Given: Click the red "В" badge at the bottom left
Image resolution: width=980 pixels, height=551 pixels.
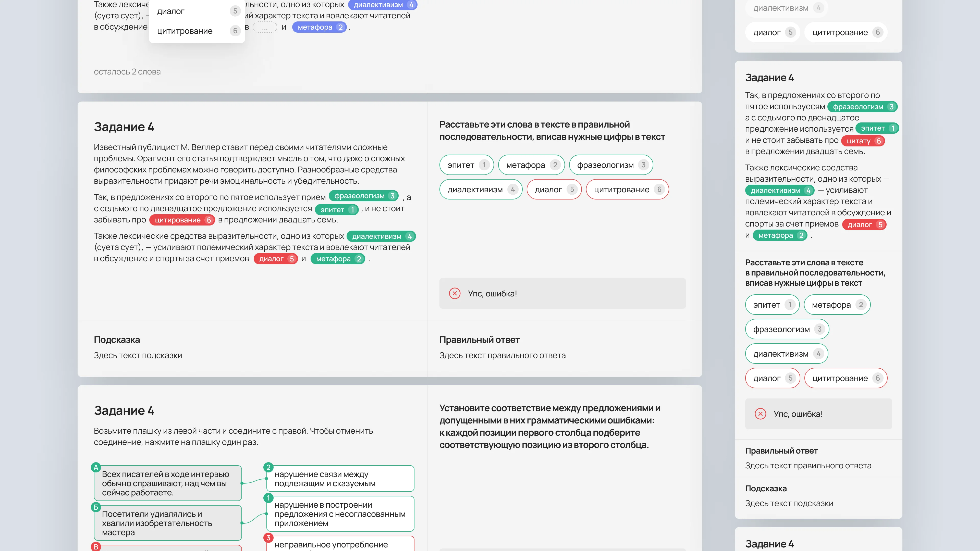Looking at the screenshot, I should pos(96,546).
